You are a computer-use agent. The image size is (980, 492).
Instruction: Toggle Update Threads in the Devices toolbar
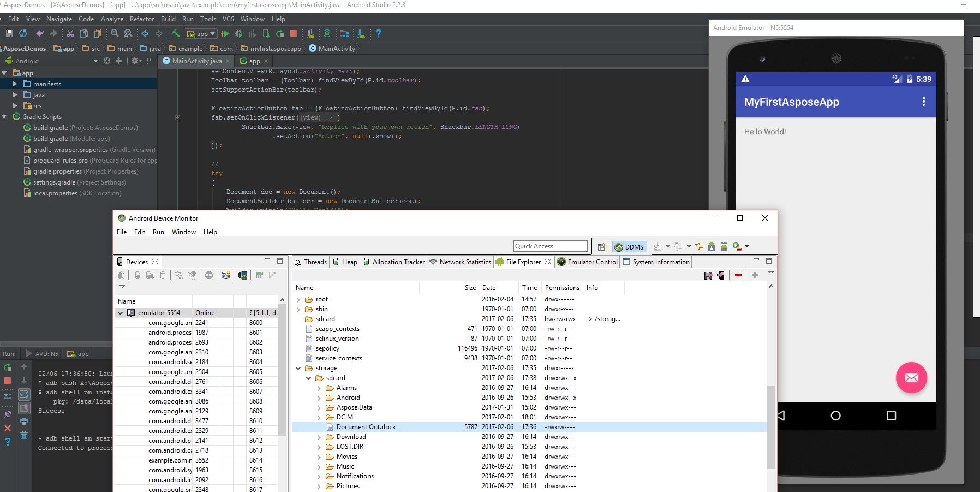click(x=179, y=276)
